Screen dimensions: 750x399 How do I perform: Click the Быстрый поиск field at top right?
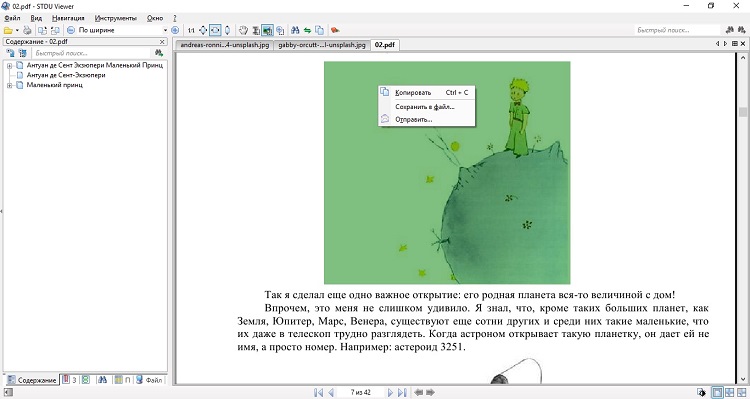coord(677,30)
